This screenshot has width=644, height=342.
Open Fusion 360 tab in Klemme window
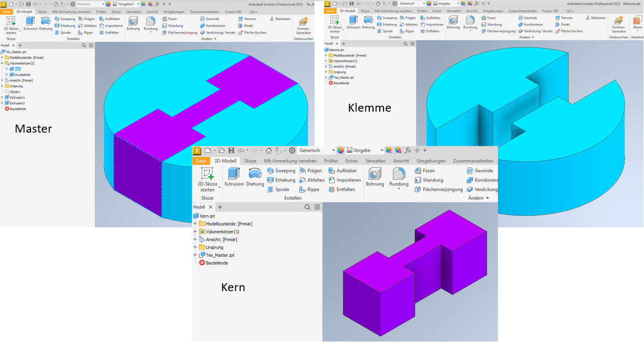(550, 10)
